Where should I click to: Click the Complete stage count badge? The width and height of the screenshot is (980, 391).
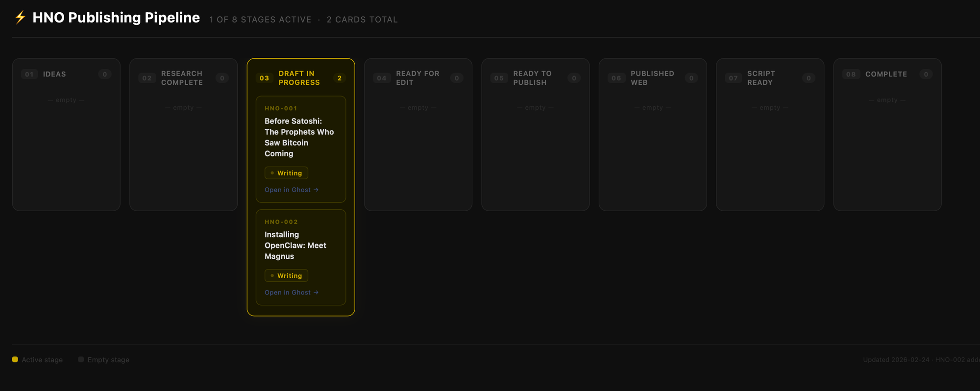[926, 74]
